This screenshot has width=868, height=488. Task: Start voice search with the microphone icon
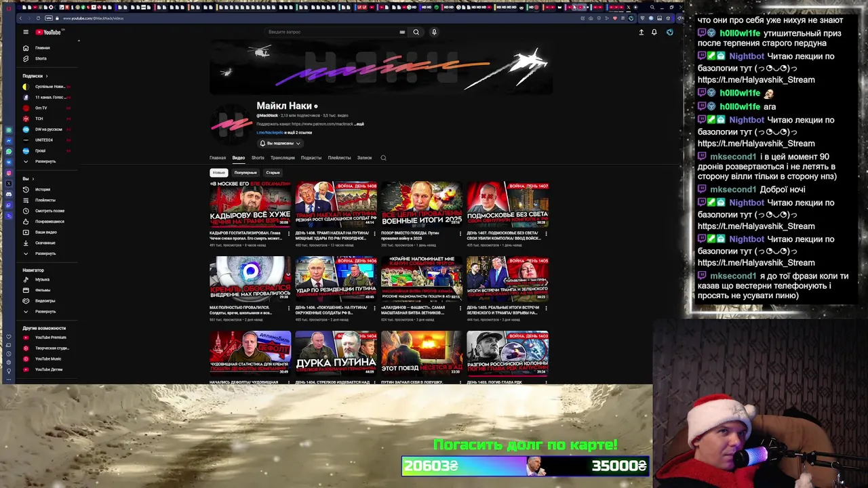click(434, 32)
